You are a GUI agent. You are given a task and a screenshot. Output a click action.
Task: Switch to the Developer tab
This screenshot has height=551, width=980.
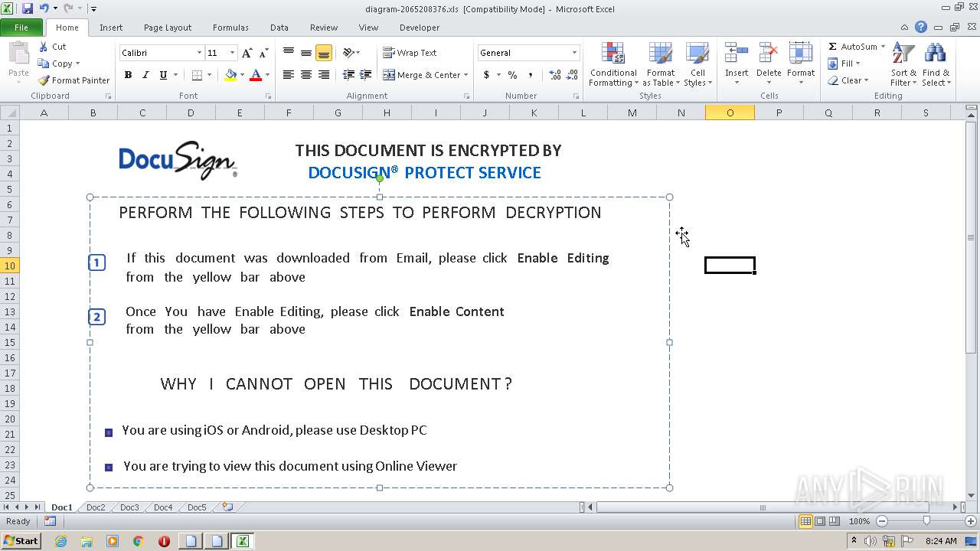[420, 28]
